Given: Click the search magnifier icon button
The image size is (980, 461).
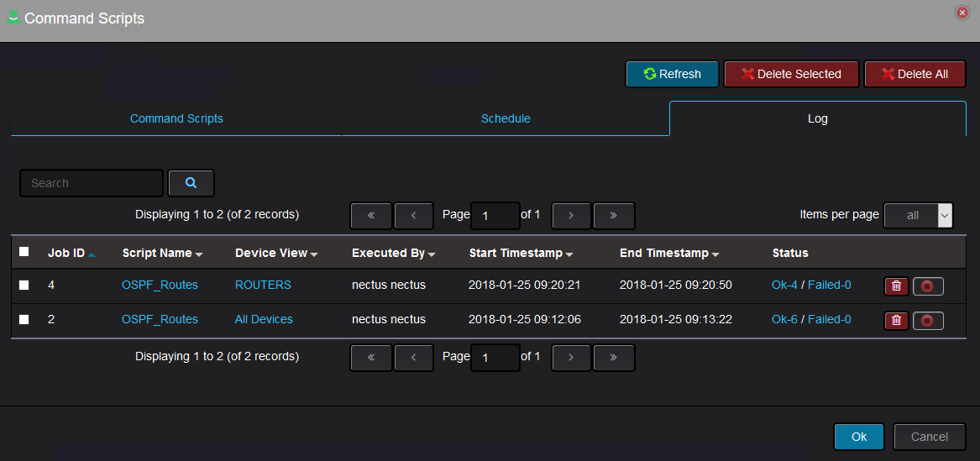Looking at the screenshot, I should point(191,183).
